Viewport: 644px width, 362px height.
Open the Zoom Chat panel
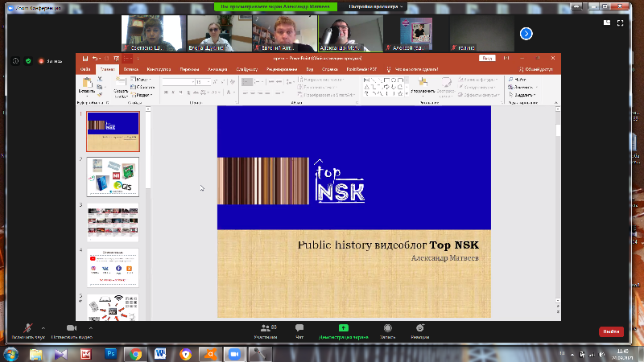pyautogui.click(x=299, y=331)
